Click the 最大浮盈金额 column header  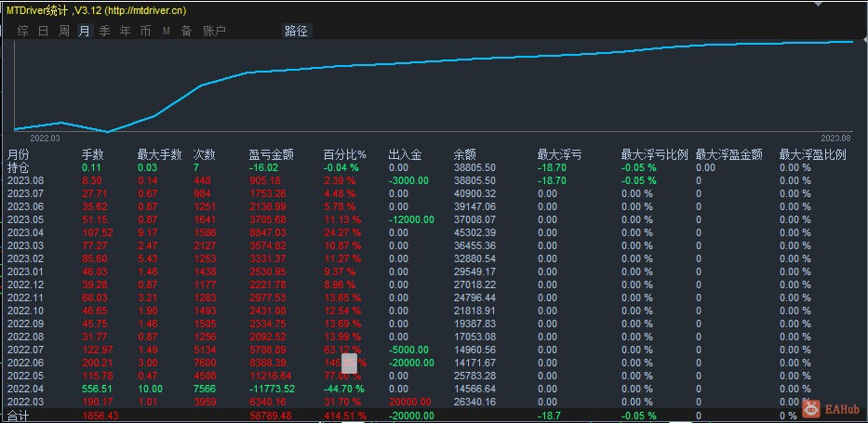coord(729,155)
